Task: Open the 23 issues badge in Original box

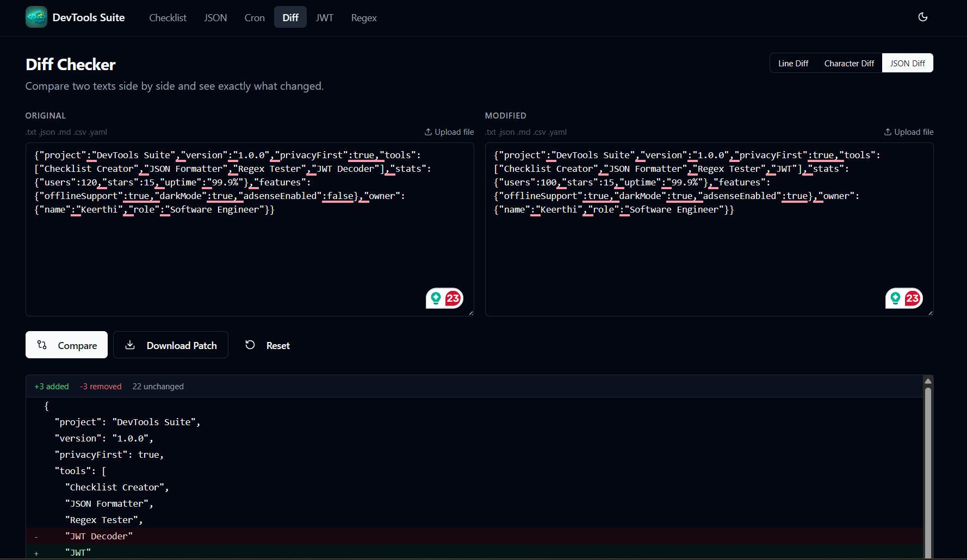Action: 453,298
